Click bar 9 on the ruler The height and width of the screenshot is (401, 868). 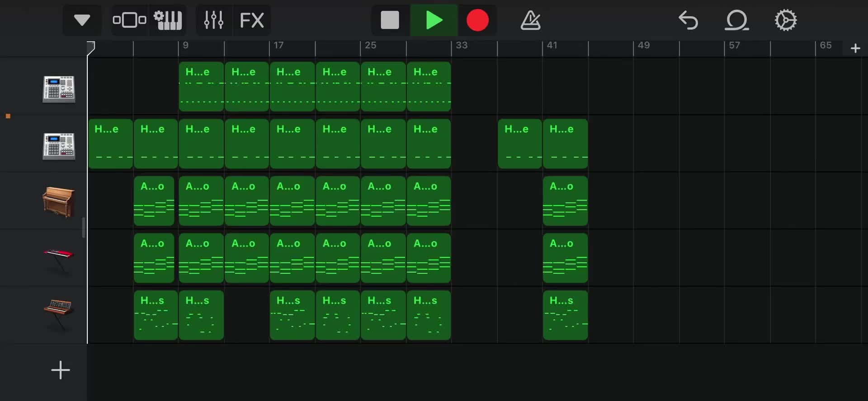185,45
